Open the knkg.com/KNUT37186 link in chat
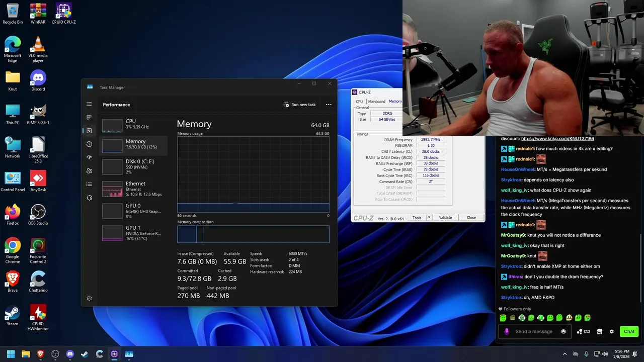Viewport: 644px width, 362px height. click(x=557, y=139)
